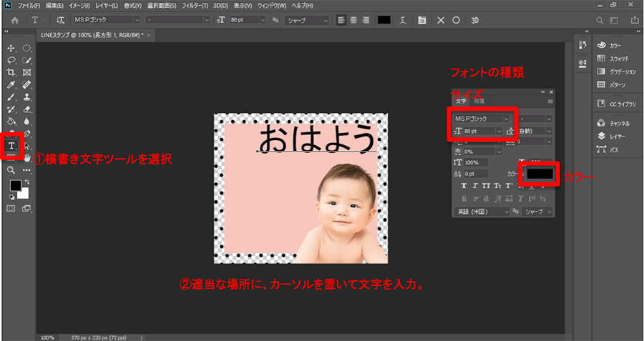
Task: Toggle Faux Bold in the Character panel
Action: pos(464,186)
